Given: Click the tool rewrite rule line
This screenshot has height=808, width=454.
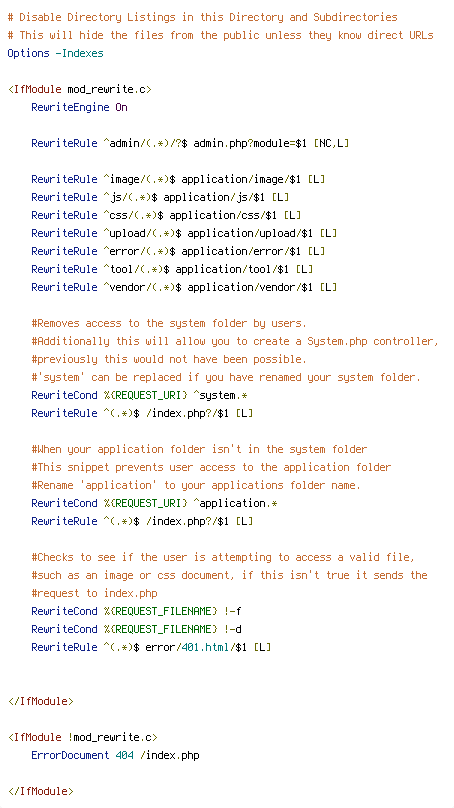Looking at the screenshot, I should click(x=172, y=269).
